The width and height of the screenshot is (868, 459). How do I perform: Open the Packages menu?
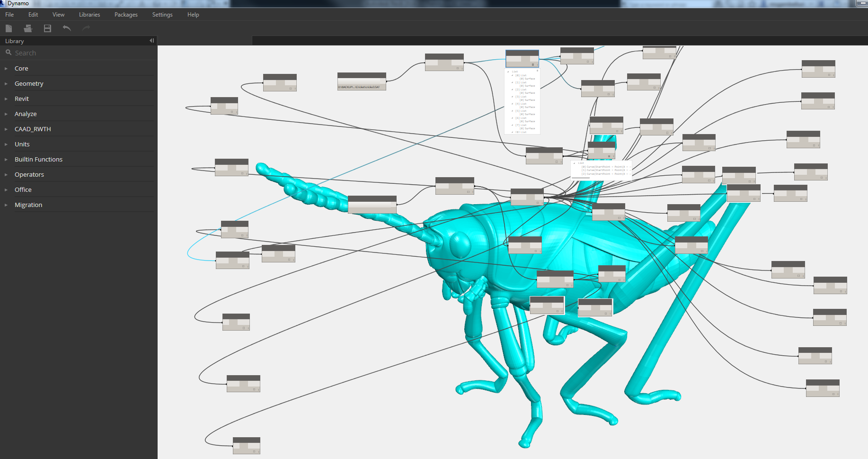pyautogui.click(x=126, y=15)
